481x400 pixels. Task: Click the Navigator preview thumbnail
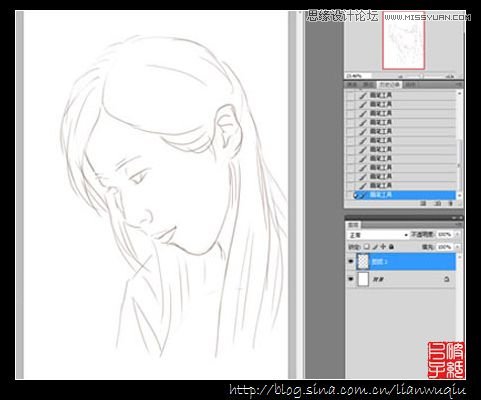403,41
